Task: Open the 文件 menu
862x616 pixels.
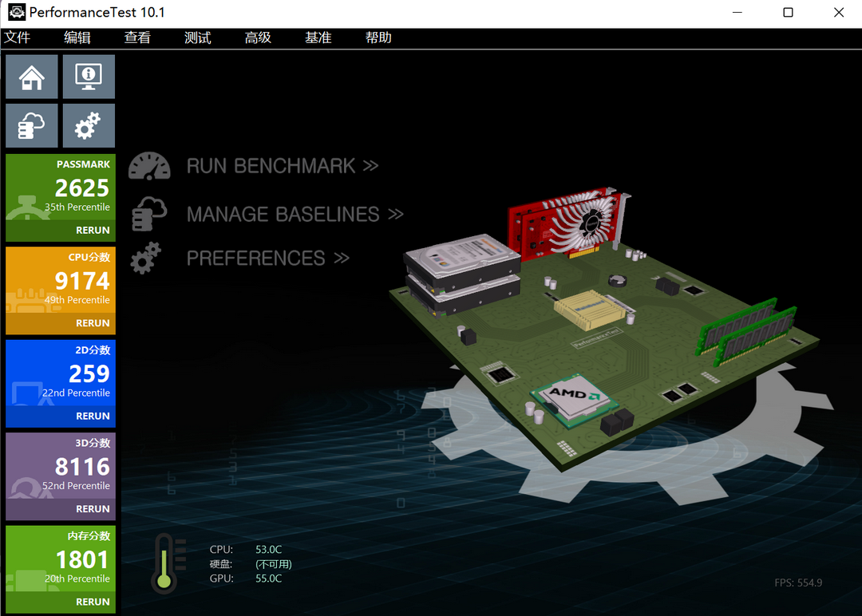Action: (x=17, y=38)
